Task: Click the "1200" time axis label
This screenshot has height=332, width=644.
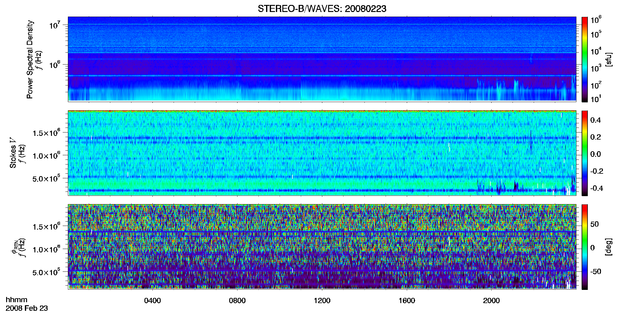Action: [x=322, y=301]
